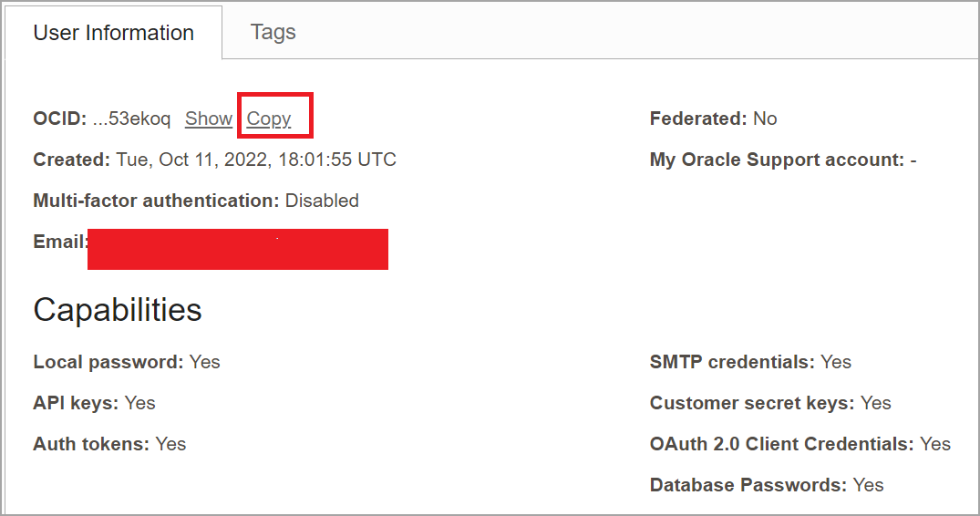Screen dimensions: 980x516
Task: Copy the OCID to clipboard
Action: (269, 119)
